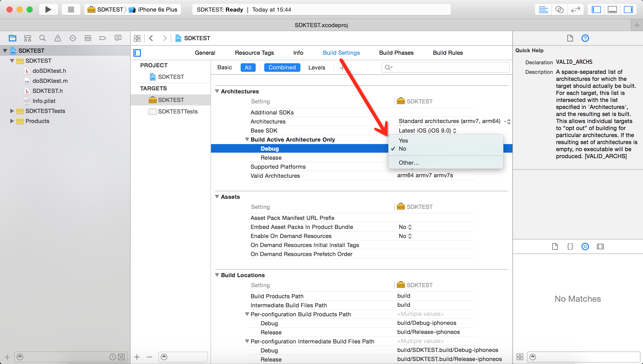Toggle the Debug area visibility
The width and height of the screenshot is (643, 364).
pyautogui.click(x=612, y=10)
